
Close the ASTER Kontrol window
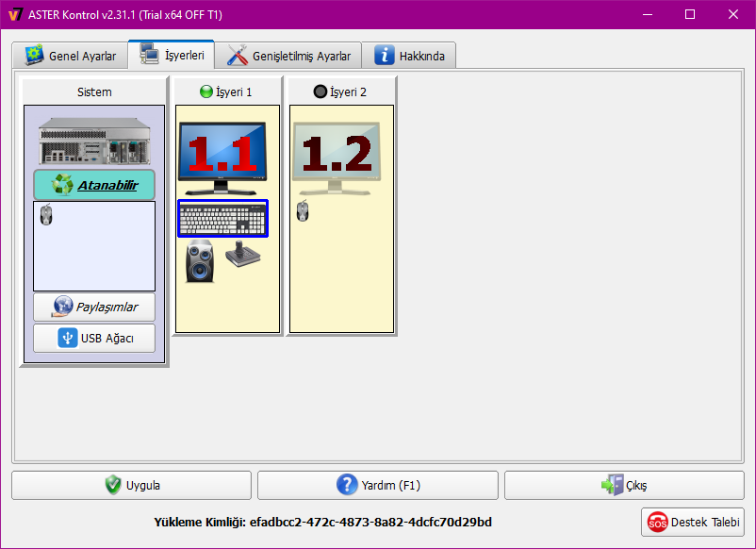[732, 14]
